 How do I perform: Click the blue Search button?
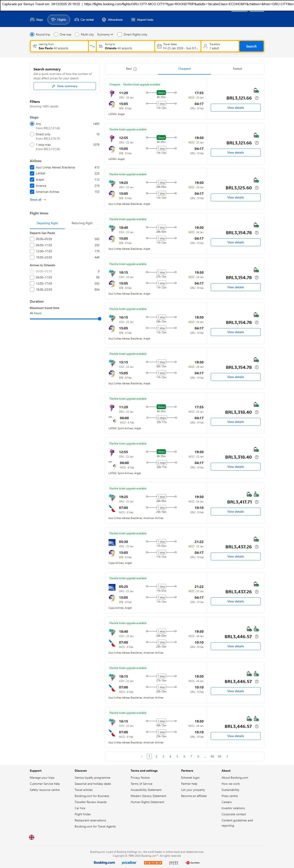(251, 46)
